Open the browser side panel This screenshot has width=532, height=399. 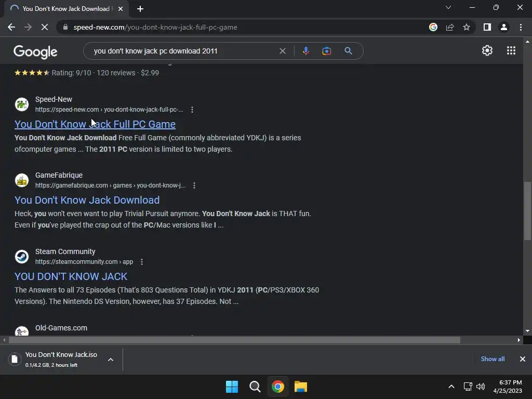point(487,27)
